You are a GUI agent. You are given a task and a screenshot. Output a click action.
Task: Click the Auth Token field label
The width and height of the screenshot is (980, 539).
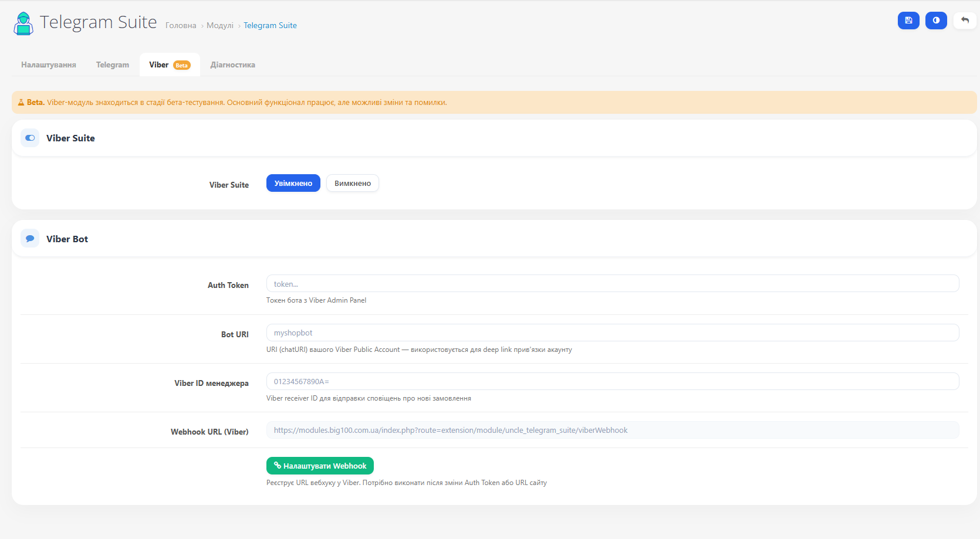[x=228, y=285]
